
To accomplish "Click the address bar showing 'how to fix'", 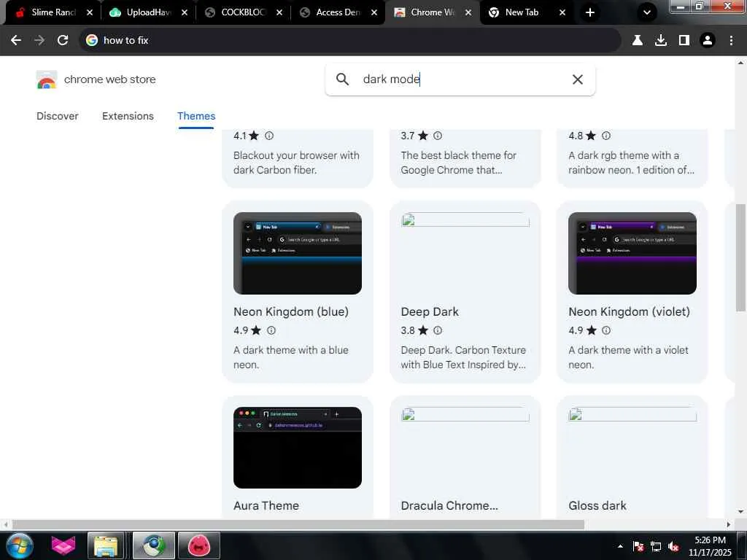I will pyautogui.click(x=350, y=41).
